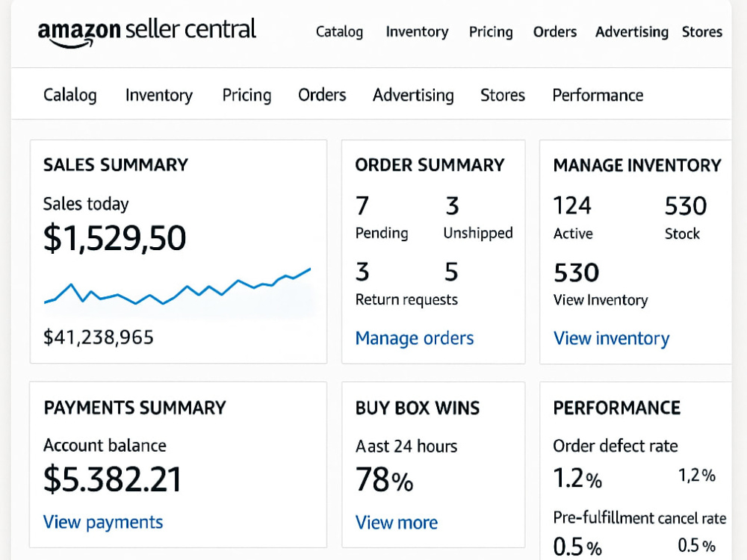747x560 pixels.
Task: Click the Amazon Seller Central logo
Action: 146,32
